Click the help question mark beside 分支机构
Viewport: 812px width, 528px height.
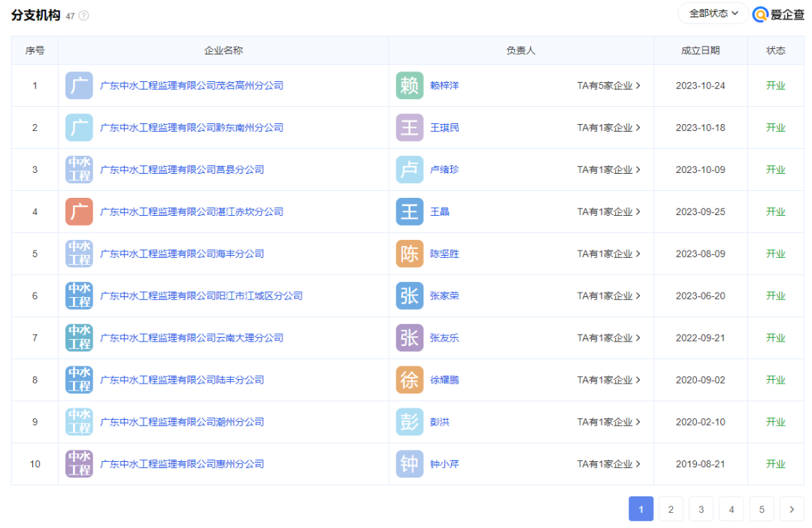tap(83, 16)
